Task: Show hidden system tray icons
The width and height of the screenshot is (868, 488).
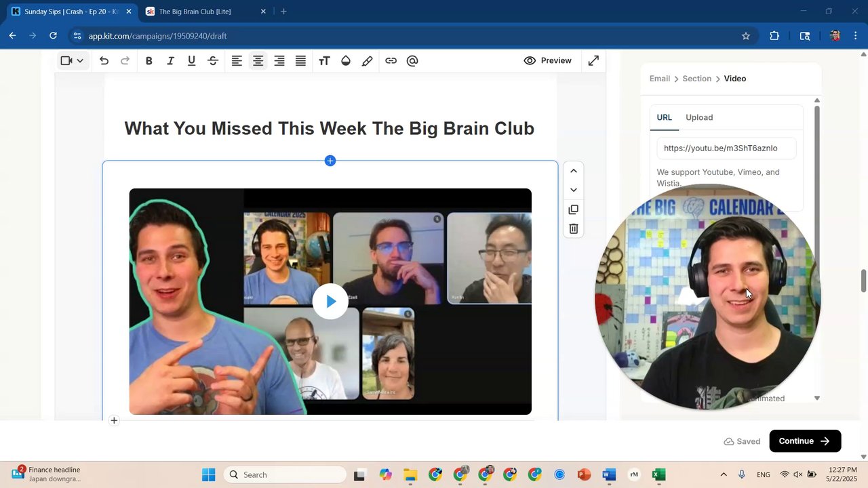Action: click(724, 474)
